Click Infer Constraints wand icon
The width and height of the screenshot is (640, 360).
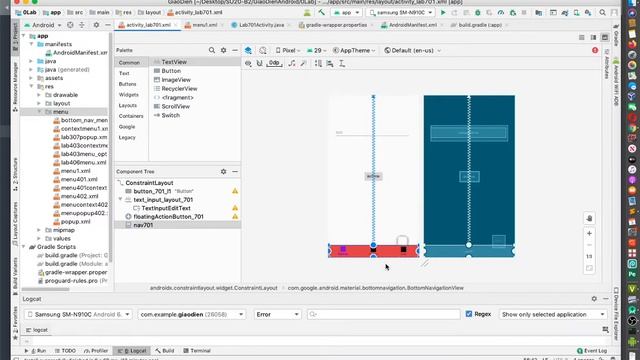(303, 63)
